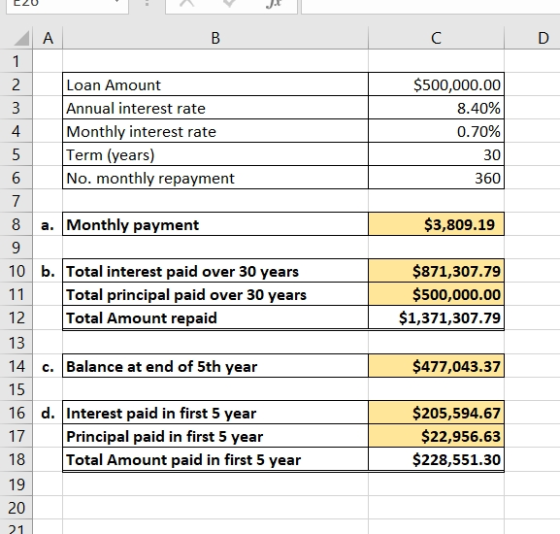Select the $1,371,307.79 cell
The image size is (560, 534).
tap(436, 318)
